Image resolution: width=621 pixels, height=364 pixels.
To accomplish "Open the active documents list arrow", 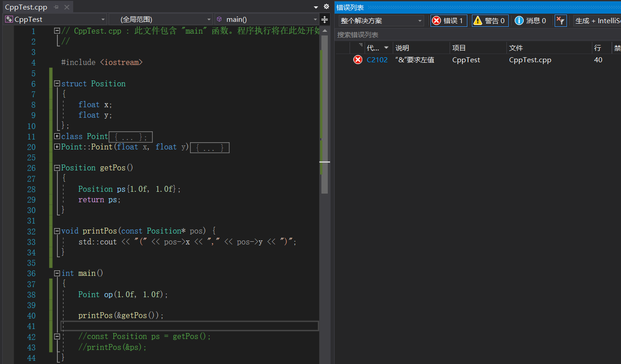I will coord(316,7).
